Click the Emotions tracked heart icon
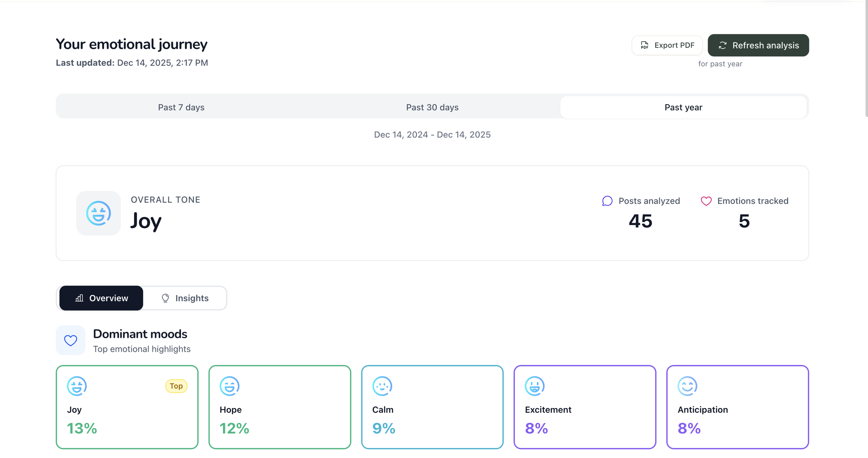The height and width of the screenshot is (458, 868). 706,201
